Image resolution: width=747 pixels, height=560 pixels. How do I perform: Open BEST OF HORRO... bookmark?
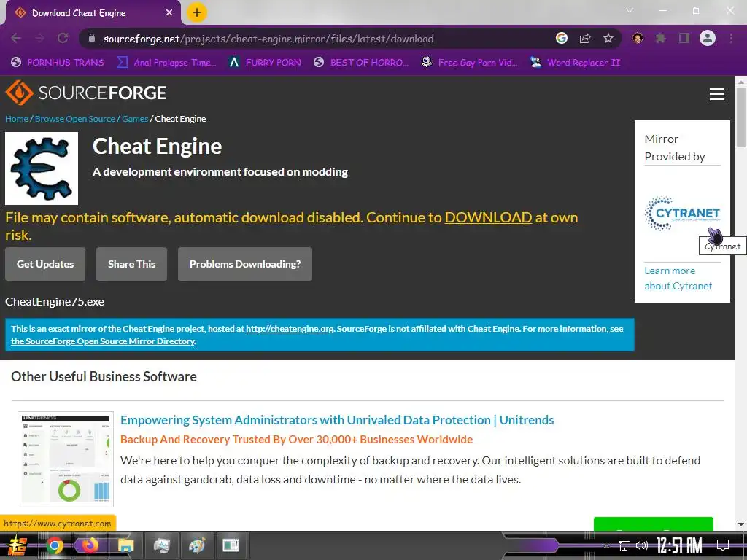click(361, 63)
